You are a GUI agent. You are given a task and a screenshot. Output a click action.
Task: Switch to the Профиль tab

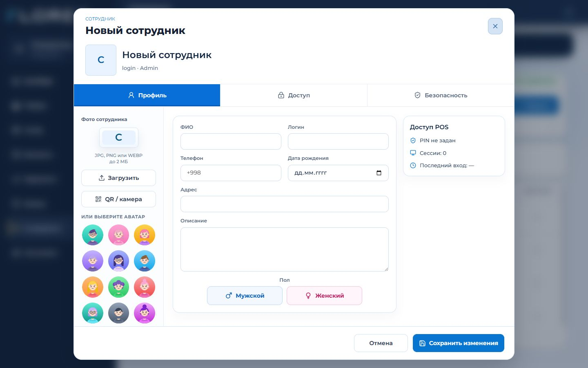147,95
